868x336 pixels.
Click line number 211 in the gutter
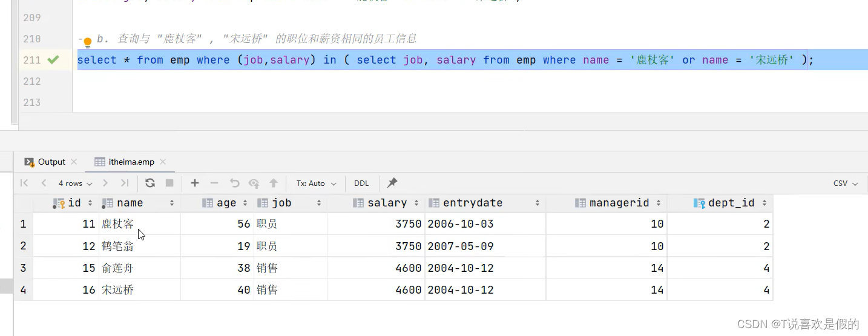tap(32, 60)
